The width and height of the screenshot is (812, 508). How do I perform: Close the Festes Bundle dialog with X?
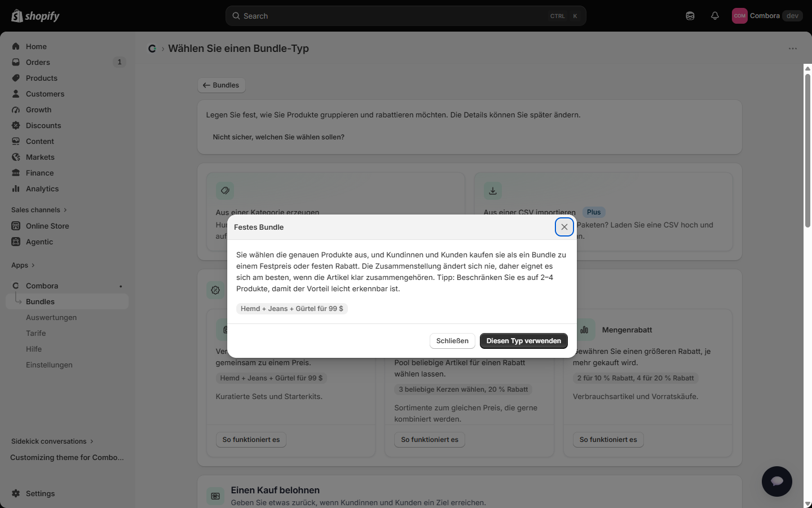[564, 227]
